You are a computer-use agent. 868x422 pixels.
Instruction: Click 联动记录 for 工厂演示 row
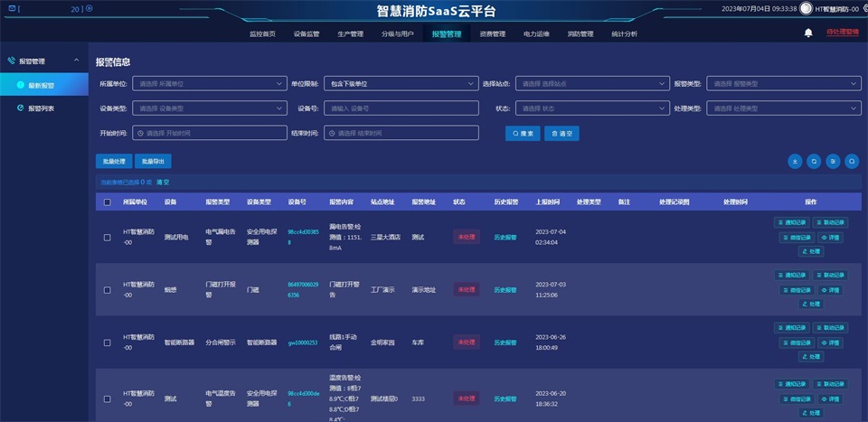(830, 276)
